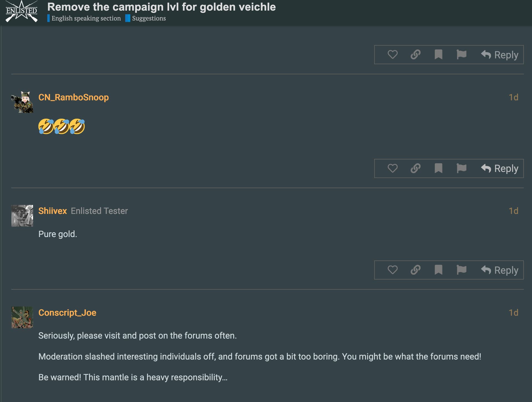Click the heart icon on the topmost post
Viewport: 532px width, 402px height.
(x=392, y=55)
